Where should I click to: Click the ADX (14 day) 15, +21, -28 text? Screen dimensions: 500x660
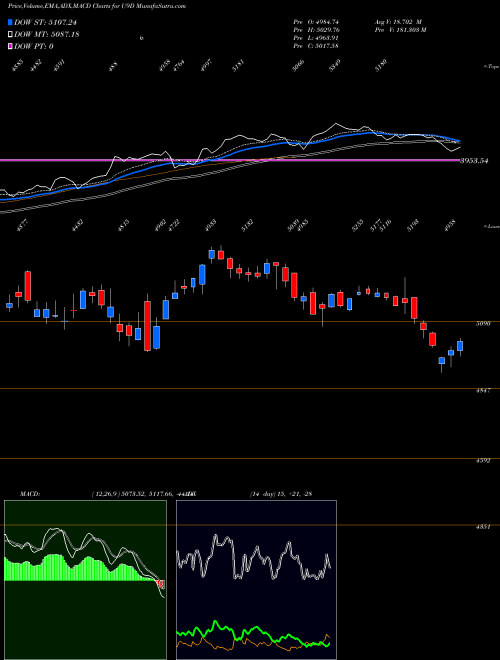(x=281, y=494)
